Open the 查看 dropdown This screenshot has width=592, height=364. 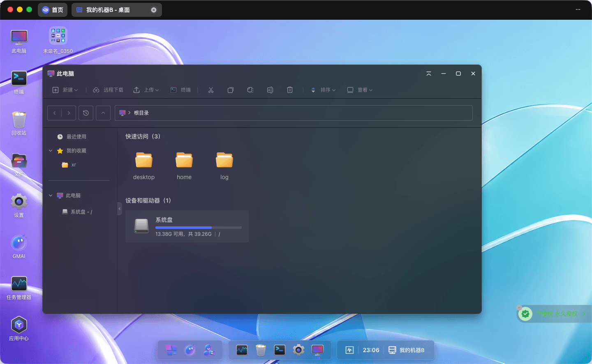point(360,90)
